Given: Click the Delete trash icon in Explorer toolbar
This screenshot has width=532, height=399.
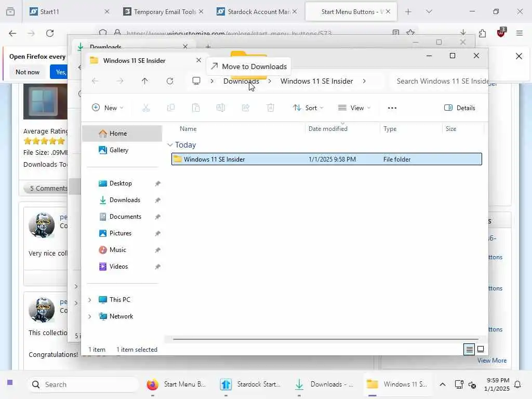Looking at the screenshot, I should (x=270, y=108).
